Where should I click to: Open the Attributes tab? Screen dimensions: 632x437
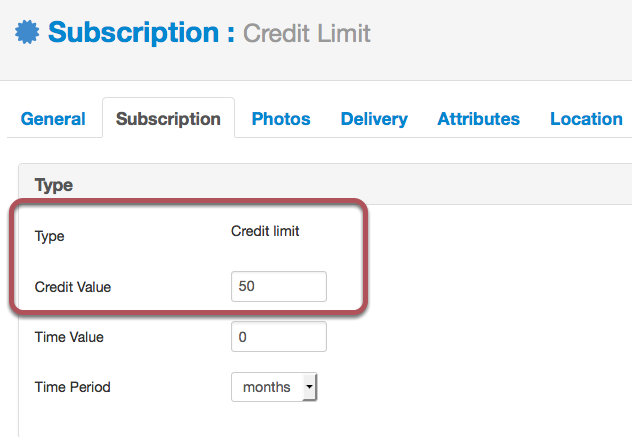478,119
